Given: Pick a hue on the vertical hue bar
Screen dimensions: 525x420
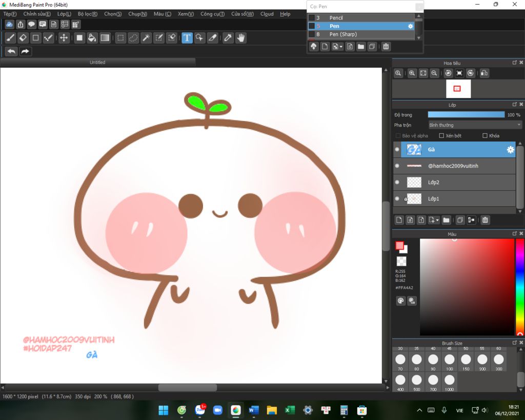Looking at the screenshot, I should click(x=520, y=287).
